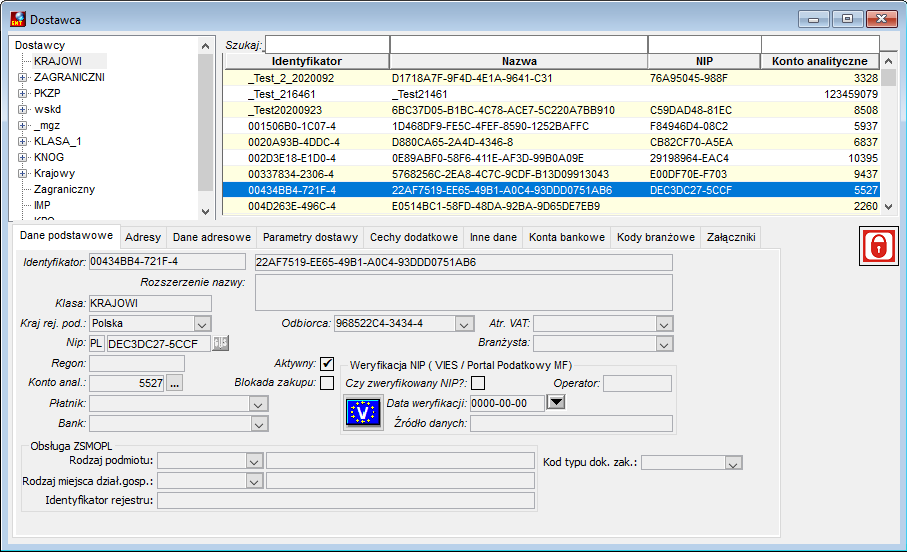907x552 pixels.
Task: Open the Bank dropdown
Action: point(259,424)
